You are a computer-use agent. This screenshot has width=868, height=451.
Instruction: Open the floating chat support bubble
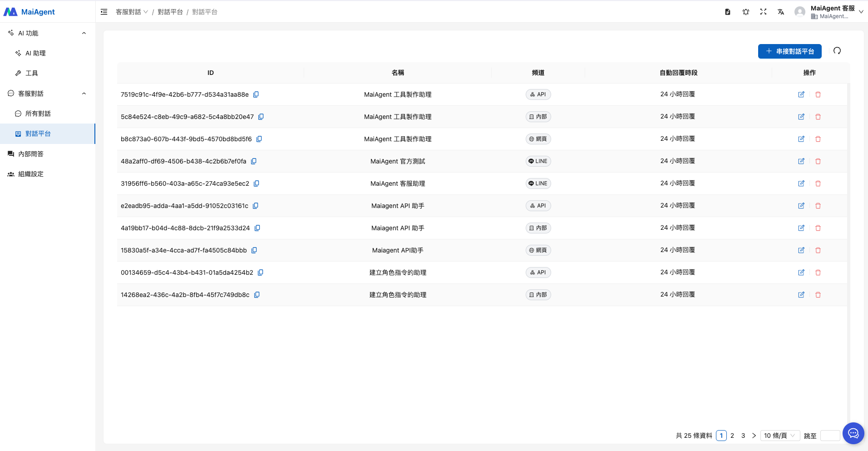click(x=853, y=433)
